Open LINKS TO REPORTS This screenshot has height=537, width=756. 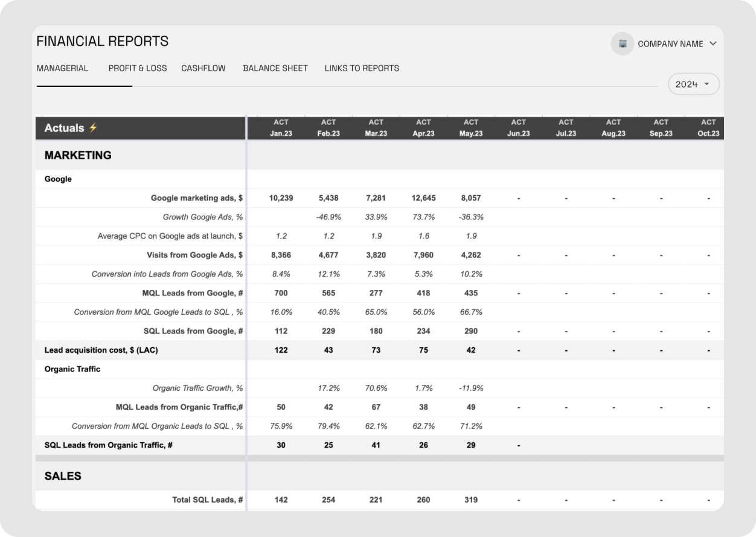tap(362, 68)
